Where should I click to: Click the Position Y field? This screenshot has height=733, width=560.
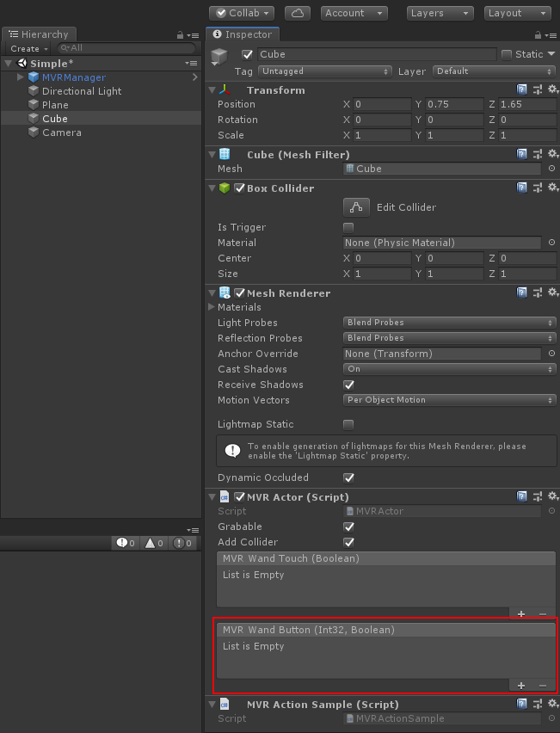pos(454,104)
